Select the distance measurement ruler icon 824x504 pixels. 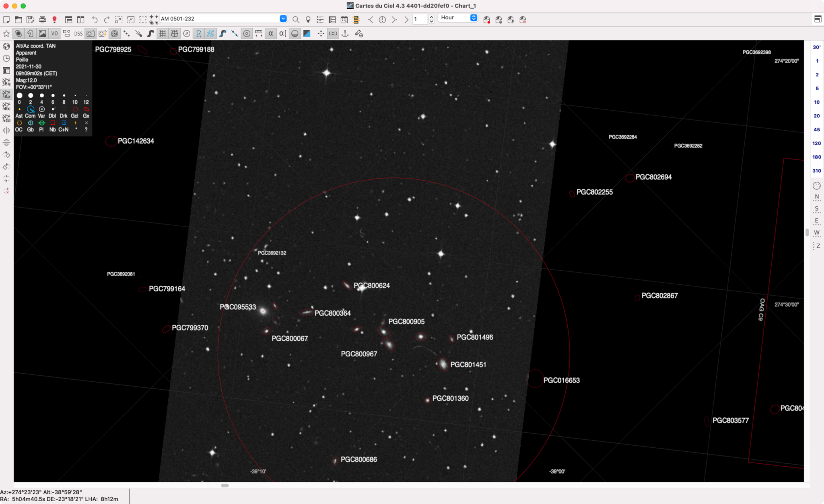(259, 33)
